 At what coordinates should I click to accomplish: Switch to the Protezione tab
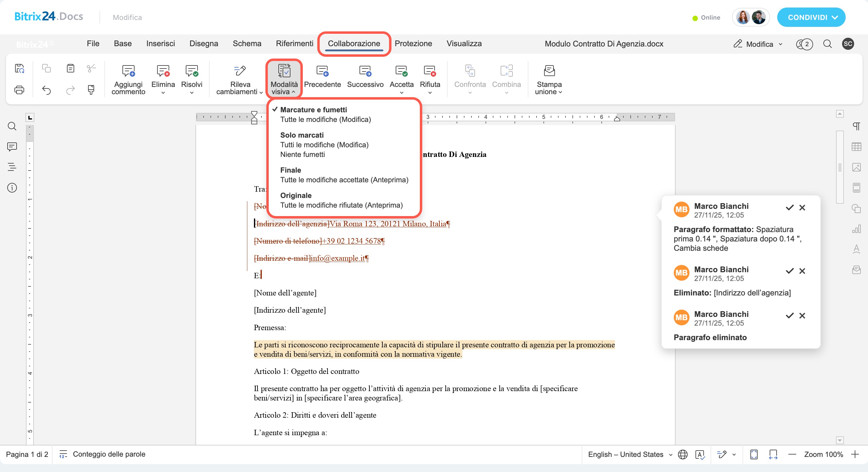click(413, 43)
